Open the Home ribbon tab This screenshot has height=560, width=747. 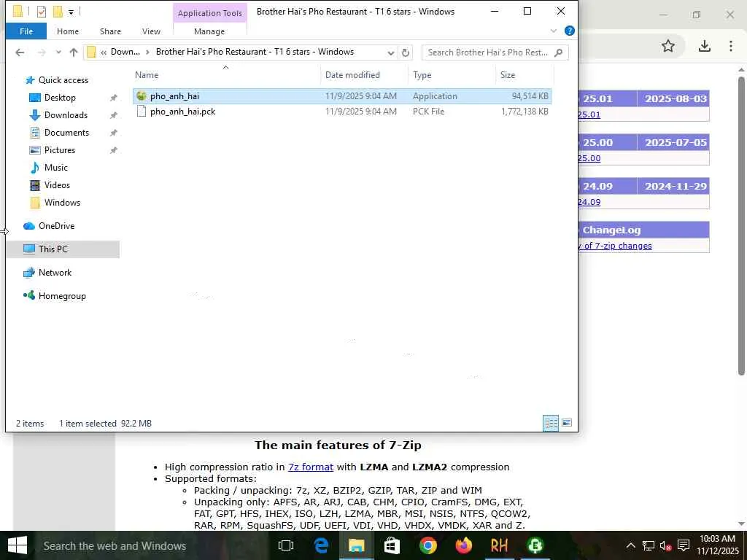(x=68, y=31)
